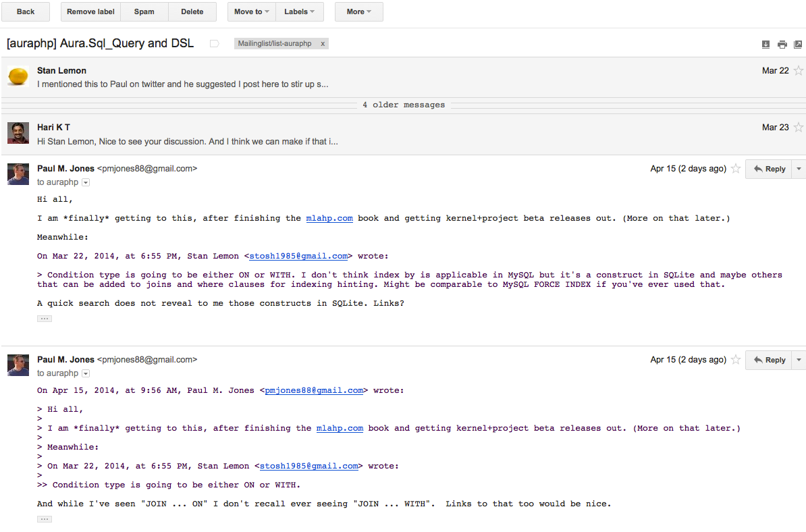This screenshot has height=532, width=806.
Task: Expand all messages via the expand icon
Action: click(x=765, y=43)
